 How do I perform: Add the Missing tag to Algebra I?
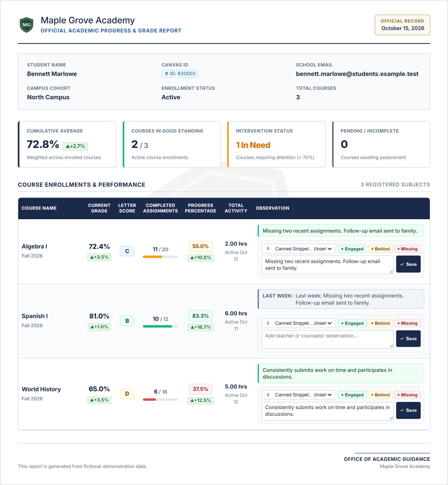[x=407, y=249]
